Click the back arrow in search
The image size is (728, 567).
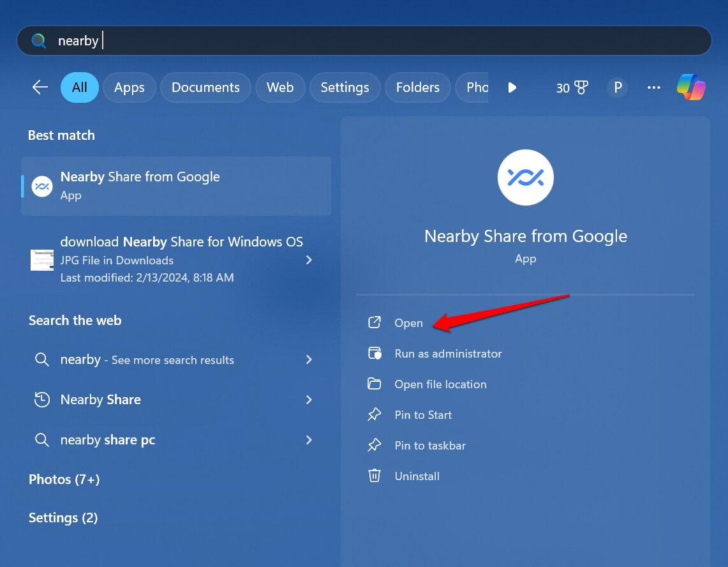coord(40,87)
